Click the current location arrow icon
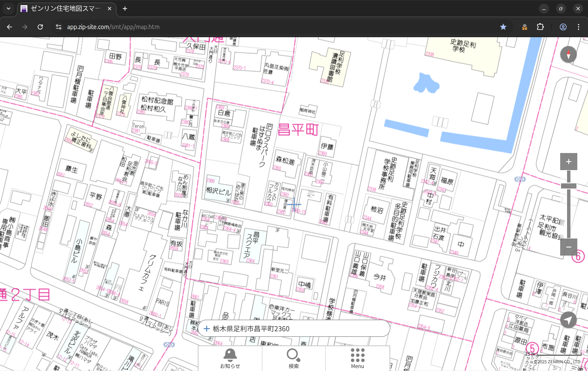The height and width of the screenshot is (371, 588). (568, 320)
